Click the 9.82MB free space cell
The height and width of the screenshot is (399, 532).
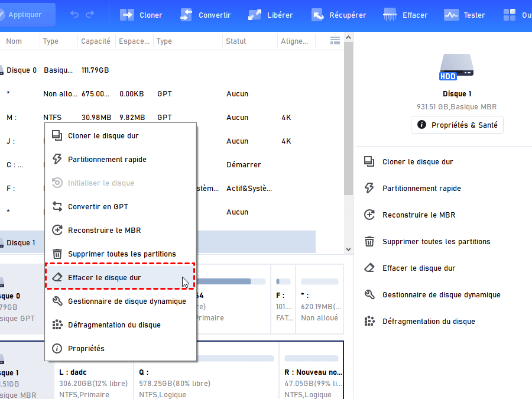coord(132,118)
